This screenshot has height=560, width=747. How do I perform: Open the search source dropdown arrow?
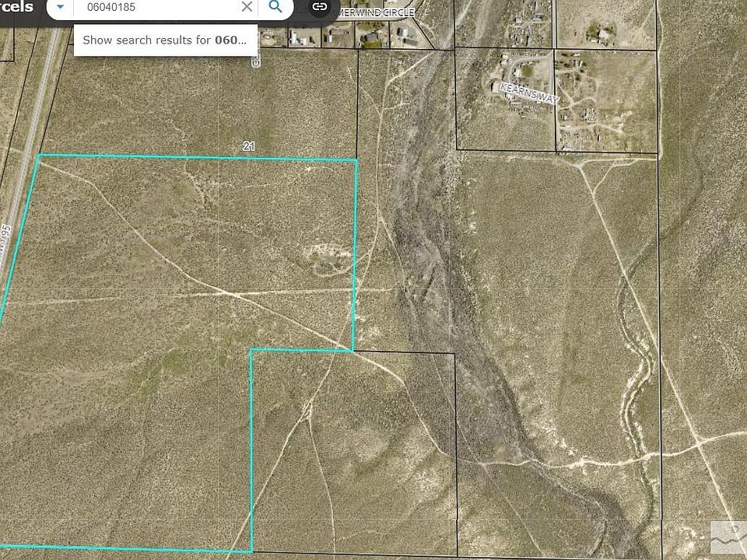[x=60, y=7]
